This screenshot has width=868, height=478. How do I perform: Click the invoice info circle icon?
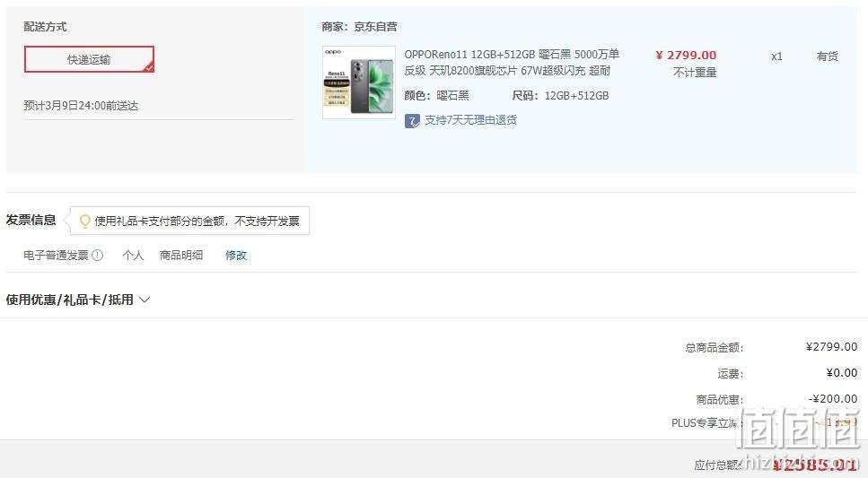click(x=98, y=255)
